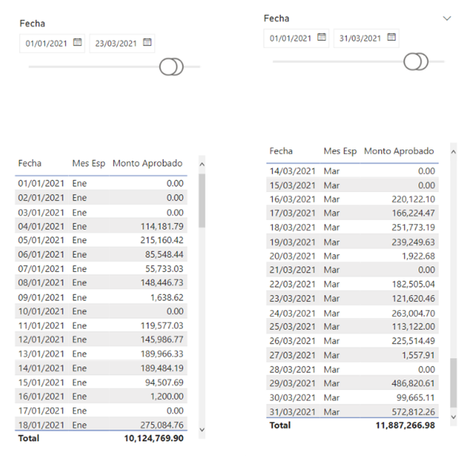Viewport: 476px width, 459px height.
Task: Click the 23/03/2021 end date field
Action: 122,43
